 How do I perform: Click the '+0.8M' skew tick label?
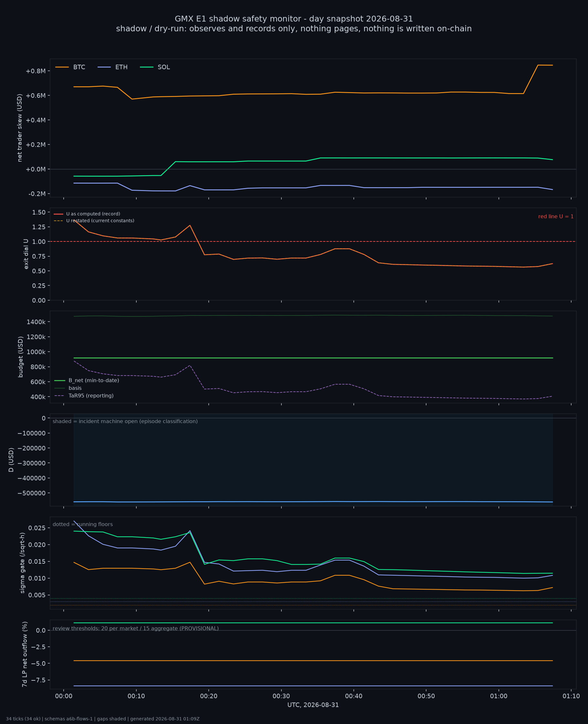pyautogui.click(x=36, y=71)
